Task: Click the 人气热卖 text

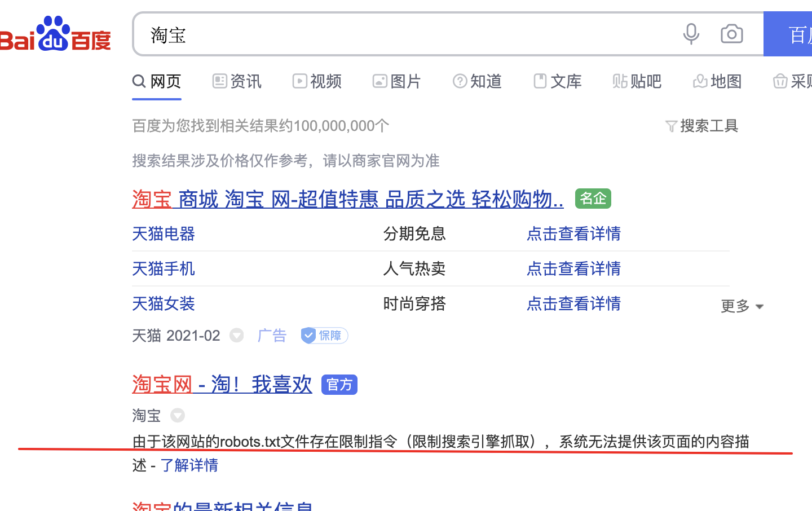Action: pyautogui.click(x=414, y=268)
